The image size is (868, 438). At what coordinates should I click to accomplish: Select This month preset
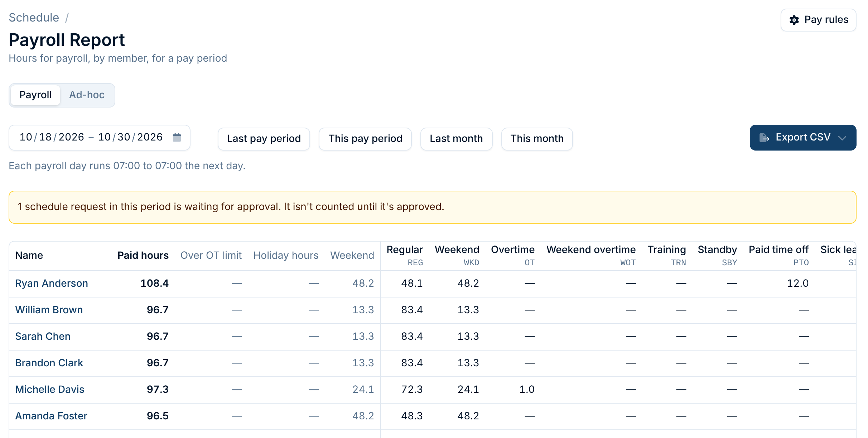537,139
